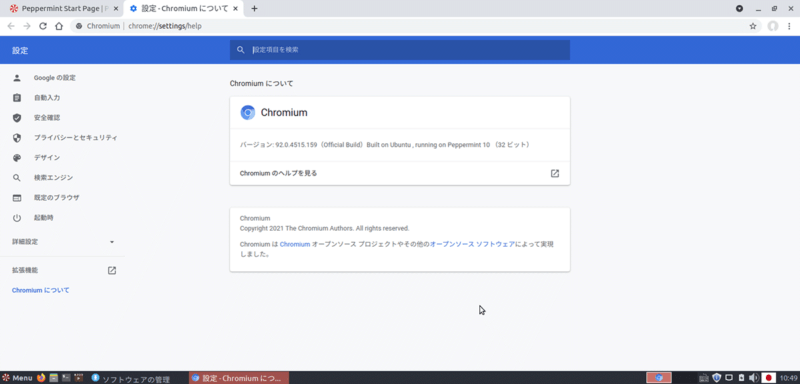Click the Chromium workspace pager thumbnail
Screen dimensions: 800x384
(x=659, y=378)
